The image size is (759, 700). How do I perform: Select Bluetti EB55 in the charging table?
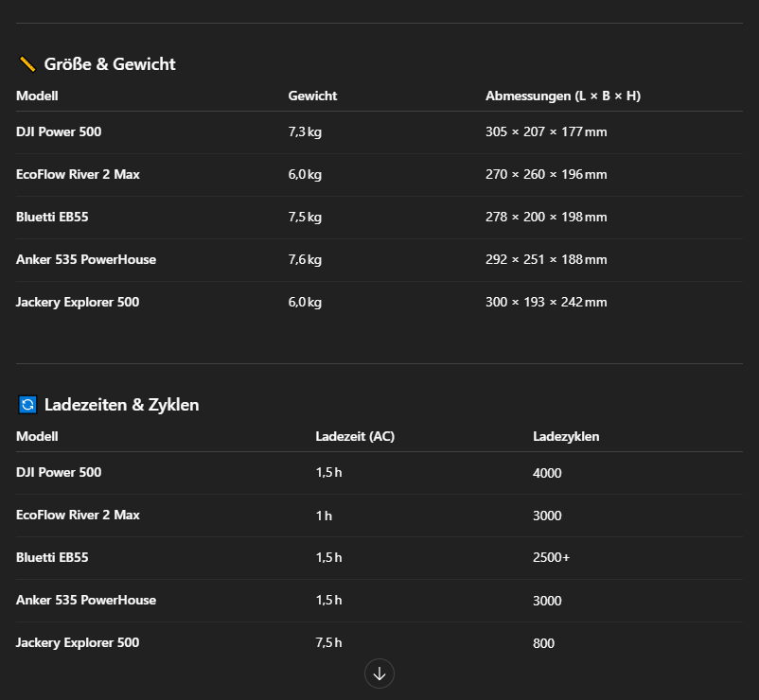pos(52,557)
